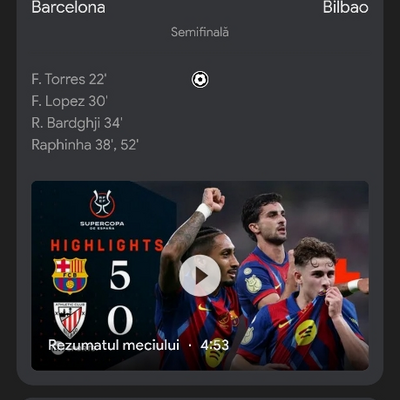
Task: Click the HIGHLIGHTS title in thumbnail
Action: pyautogui.click(x=107, y=245)
